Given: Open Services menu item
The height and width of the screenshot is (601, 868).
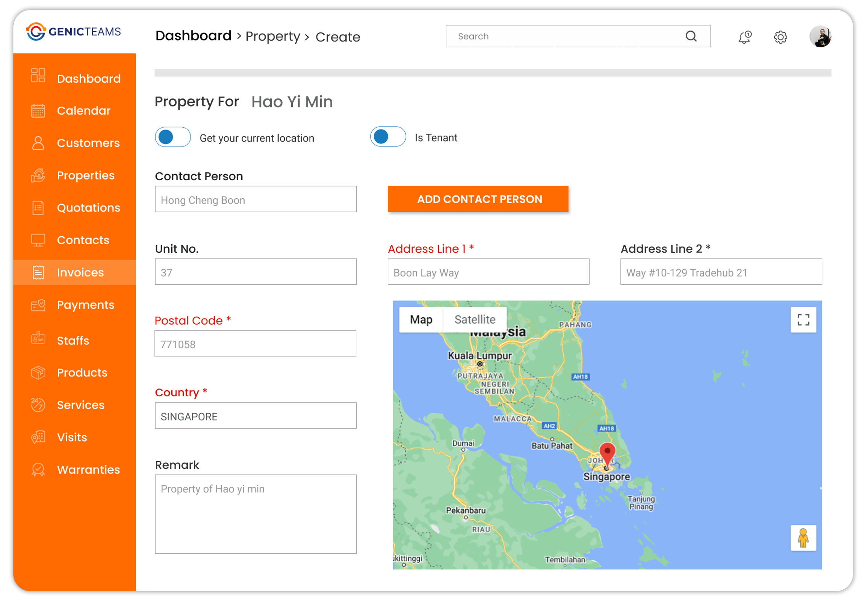Looking at the screenshot, I should click(75, 405).
